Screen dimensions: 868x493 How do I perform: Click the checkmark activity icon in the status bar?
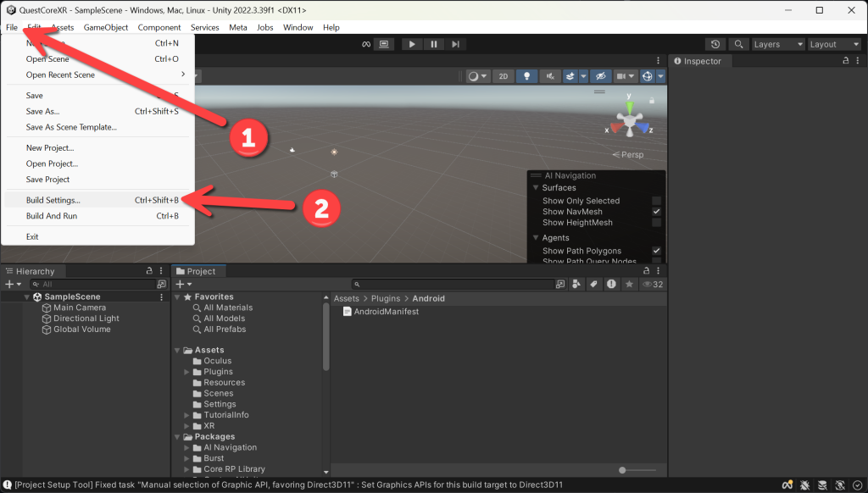858,485
